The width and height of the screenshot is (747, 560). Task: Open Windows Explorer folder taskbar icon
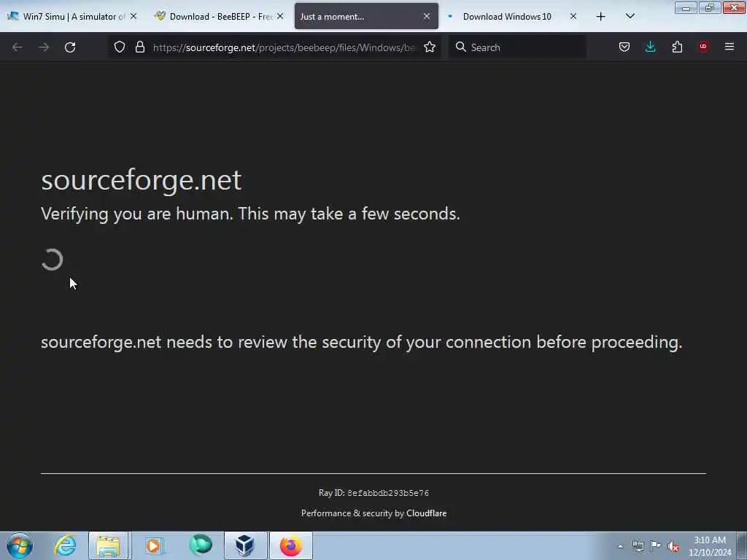tap(108, 545)
